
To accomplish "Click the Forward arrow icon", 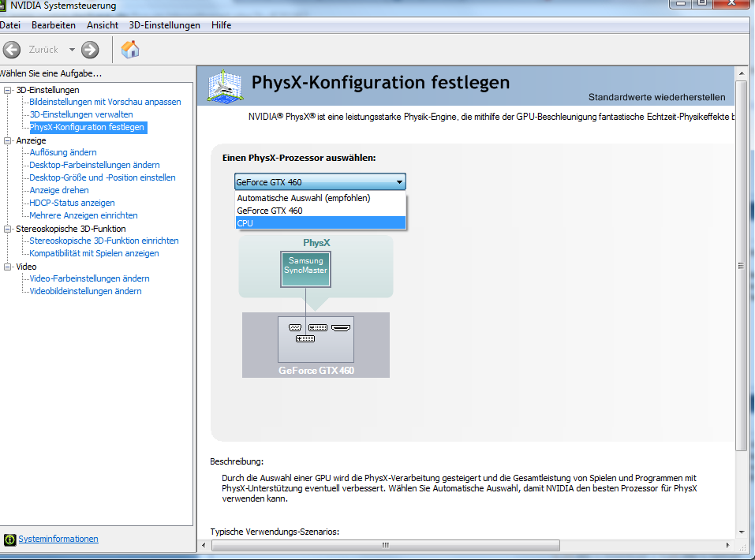I will coord(90,50).
